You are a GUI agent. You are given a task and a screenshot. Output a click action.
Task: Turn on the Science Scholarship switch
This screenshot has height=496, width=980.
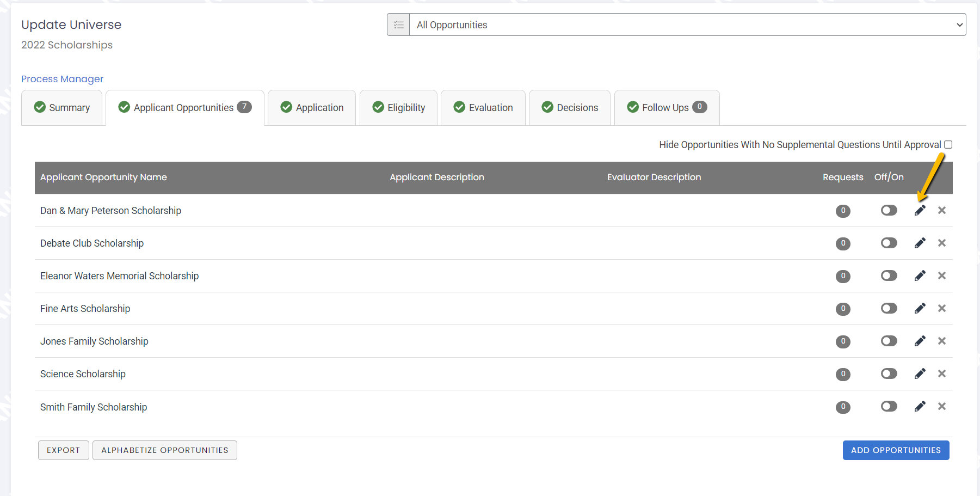pyautogui.click(x=889, y=373)
